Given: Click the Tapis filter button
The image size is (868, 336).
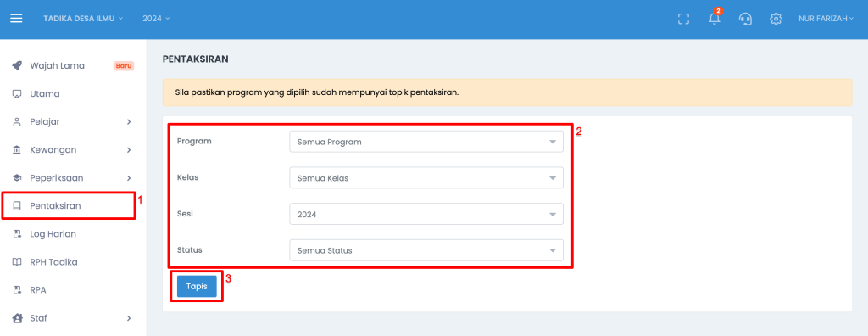Looking at the screenshot, I should (x=197, y=286).
